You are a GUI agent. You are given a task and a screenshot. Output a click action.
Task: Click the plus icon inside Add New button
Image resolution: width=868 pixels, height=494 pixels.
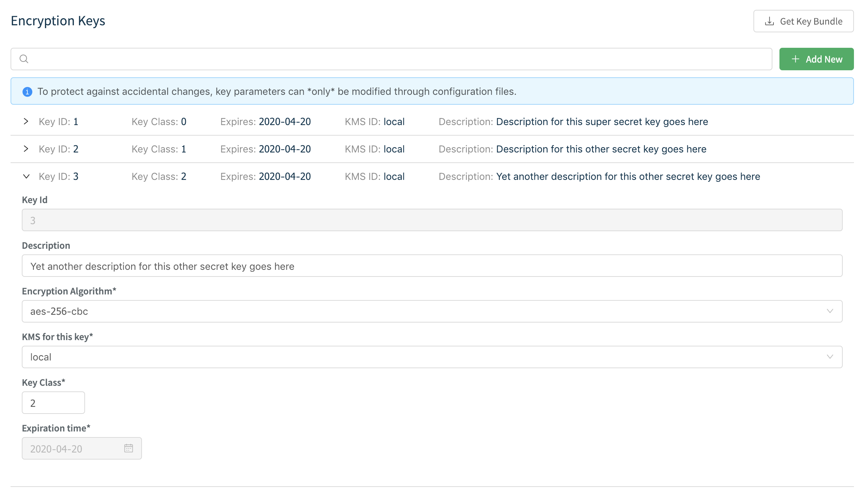pos(795,59)
